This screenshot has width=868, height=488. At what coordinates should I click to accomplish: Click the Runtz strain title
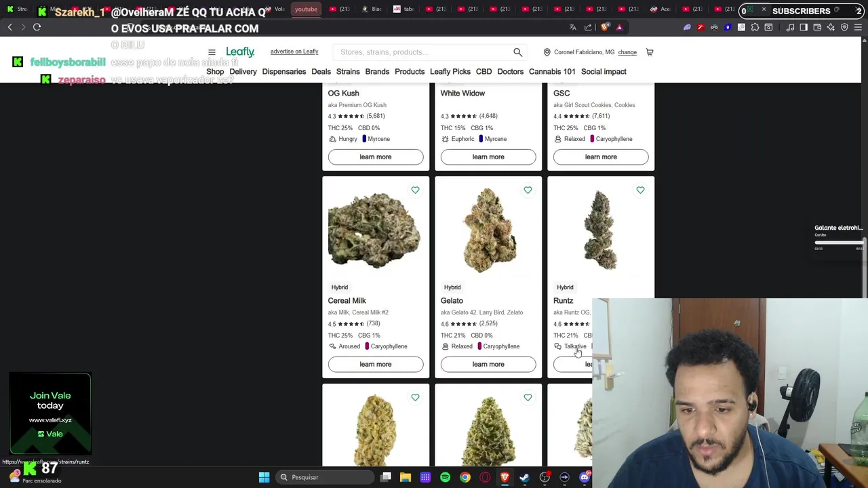(x=563, y=301)
